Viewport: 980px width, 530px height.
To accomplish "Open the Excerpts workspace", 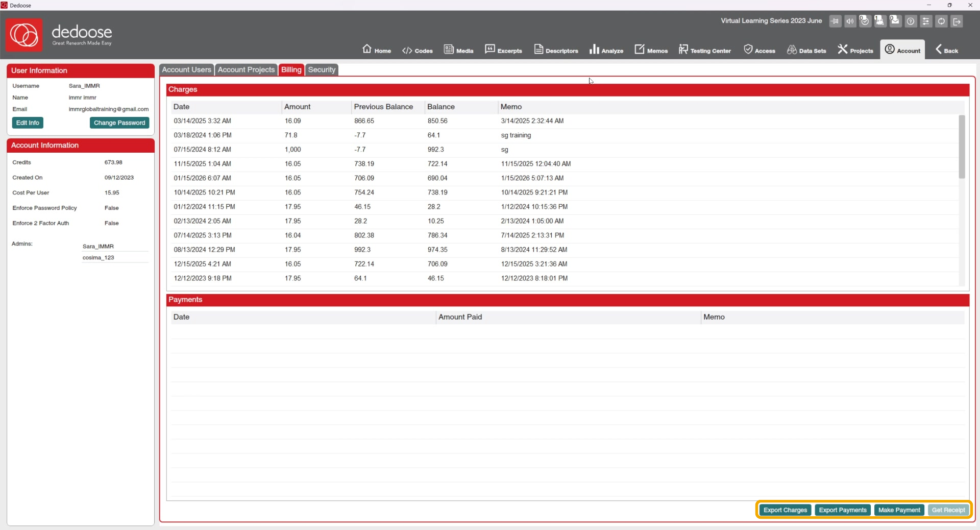I will (x=503, y=50).
